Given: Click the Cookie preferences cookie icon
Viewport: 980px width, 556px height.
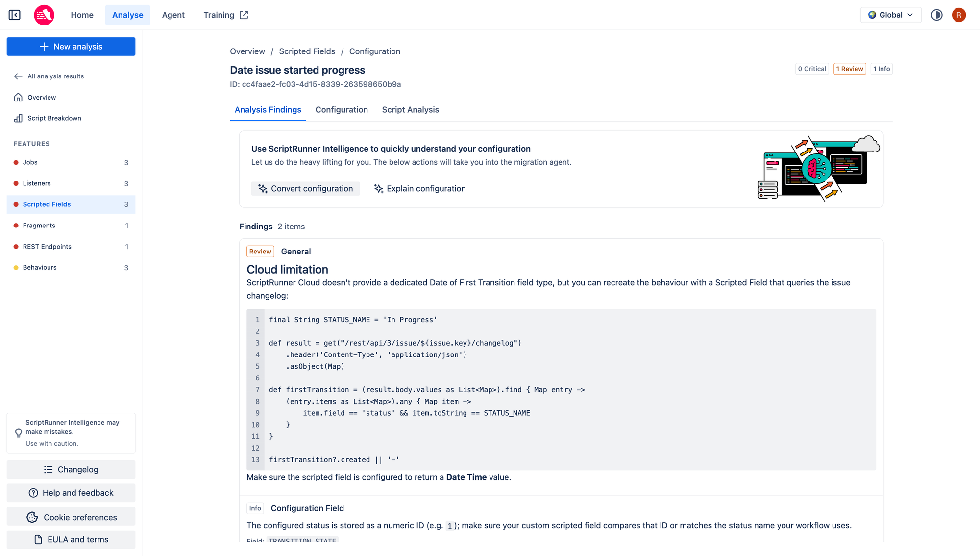Looking at the screenshot, I should [32, 517].
